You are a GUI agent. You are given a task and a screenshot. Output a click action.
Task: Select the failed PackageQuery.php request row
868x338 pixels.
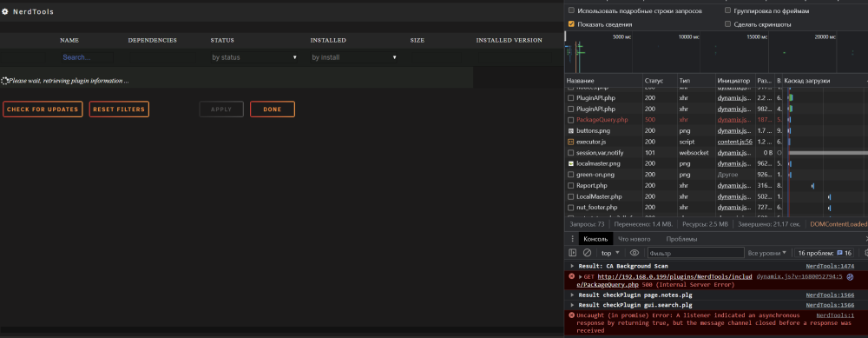click(x=716, y=120)
